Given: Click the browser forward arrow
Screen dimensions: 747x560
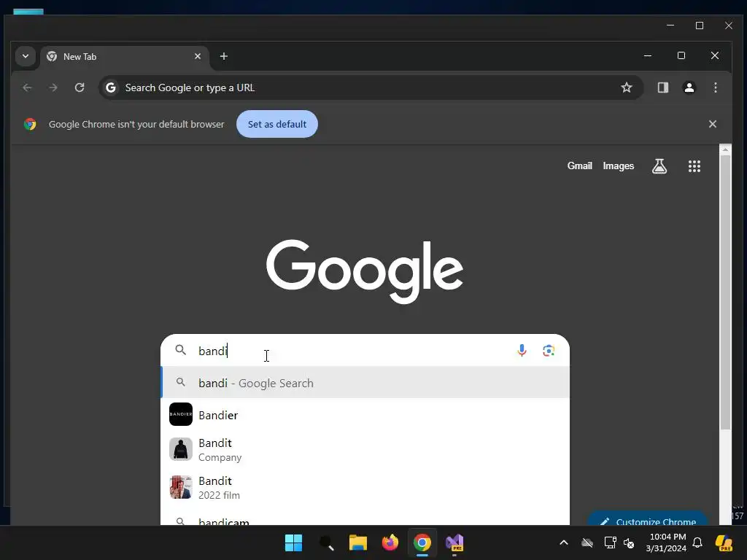Looking at the screenshot, I should (x=53, y=87).
